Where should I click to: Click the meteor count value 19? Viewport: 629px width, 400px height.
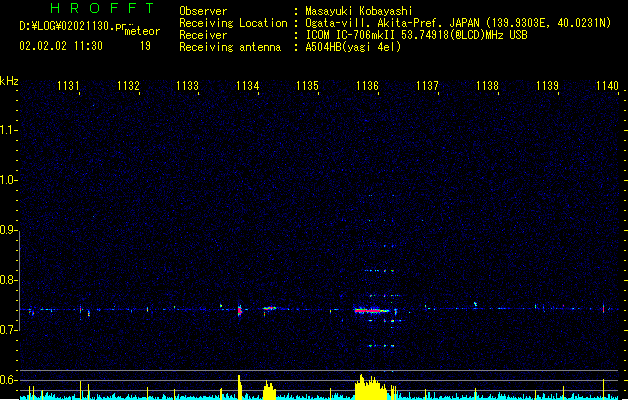pyautogui.click(x=145, y=46)
